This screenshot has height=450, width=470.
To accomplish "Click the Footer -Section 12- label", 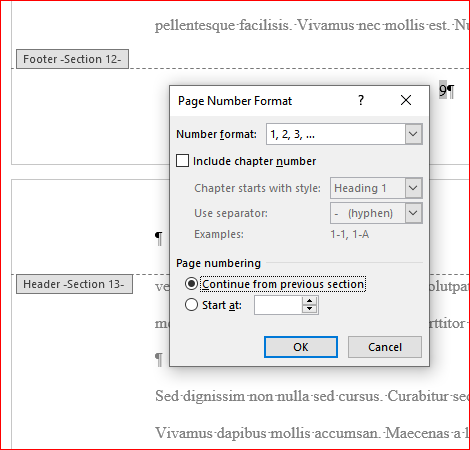I will tap(72, 59).
